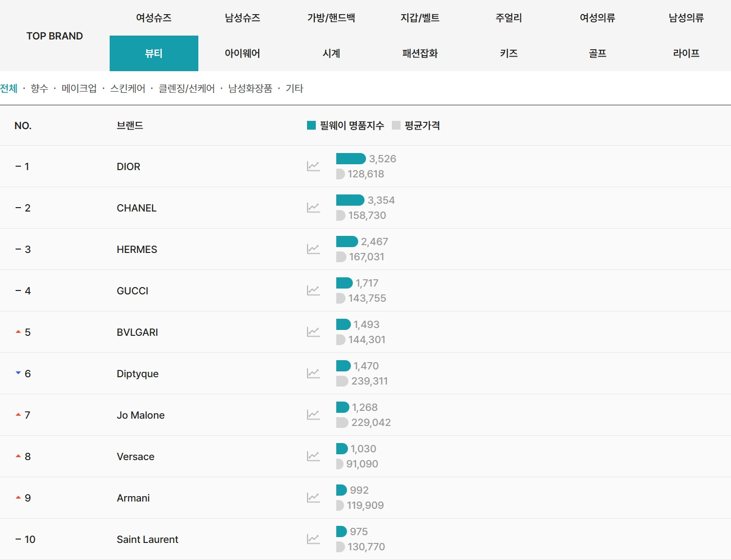Click the red up arrow at rank 5

click(18, 331)
